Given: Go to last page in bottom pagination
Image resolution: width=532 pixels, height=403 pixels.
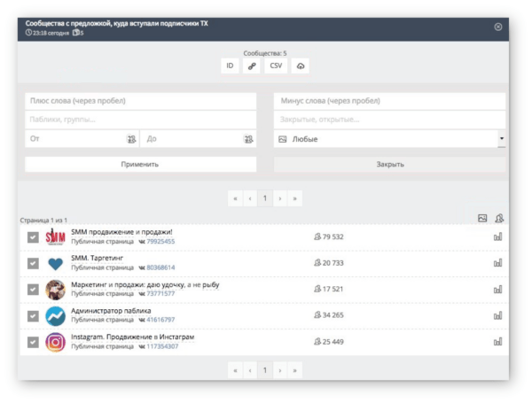Looking at the screenshot, I should point(295,370).
